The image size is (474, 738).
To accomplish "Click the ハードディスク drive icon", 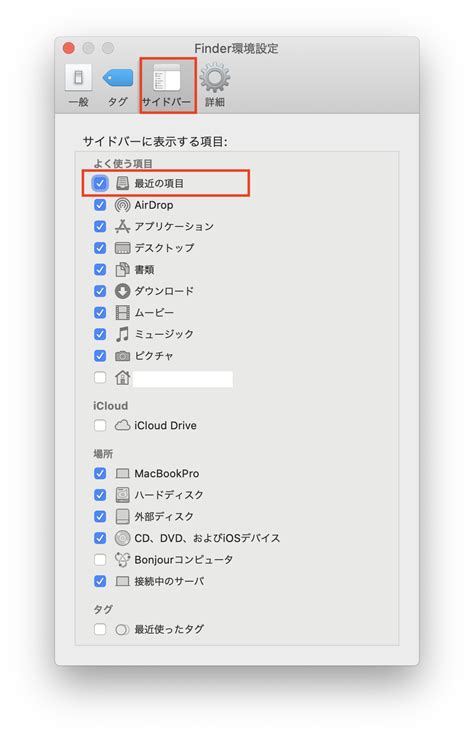I will point(122,495).
